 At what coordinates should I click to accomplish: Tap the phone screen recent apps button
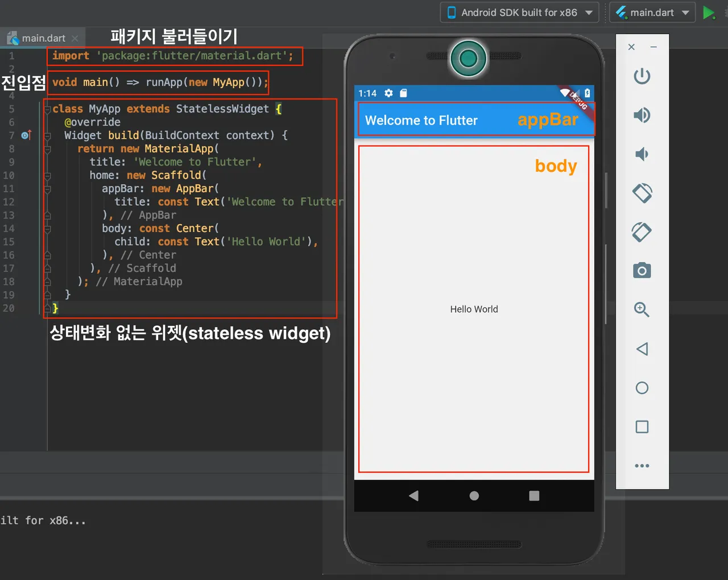(534, 496)
